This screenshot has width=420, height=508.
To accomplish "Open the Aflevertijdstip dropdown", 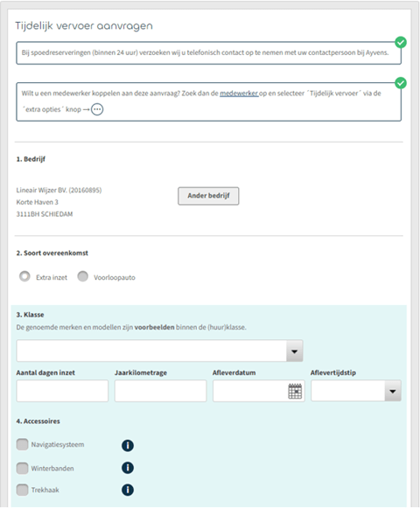I will click(393, 392).
